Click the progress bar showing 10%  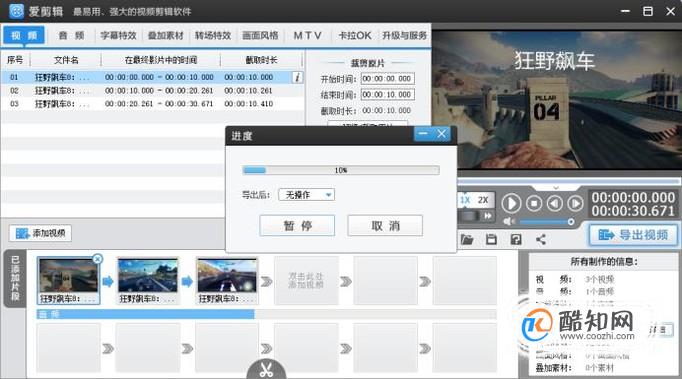[341, 170]
